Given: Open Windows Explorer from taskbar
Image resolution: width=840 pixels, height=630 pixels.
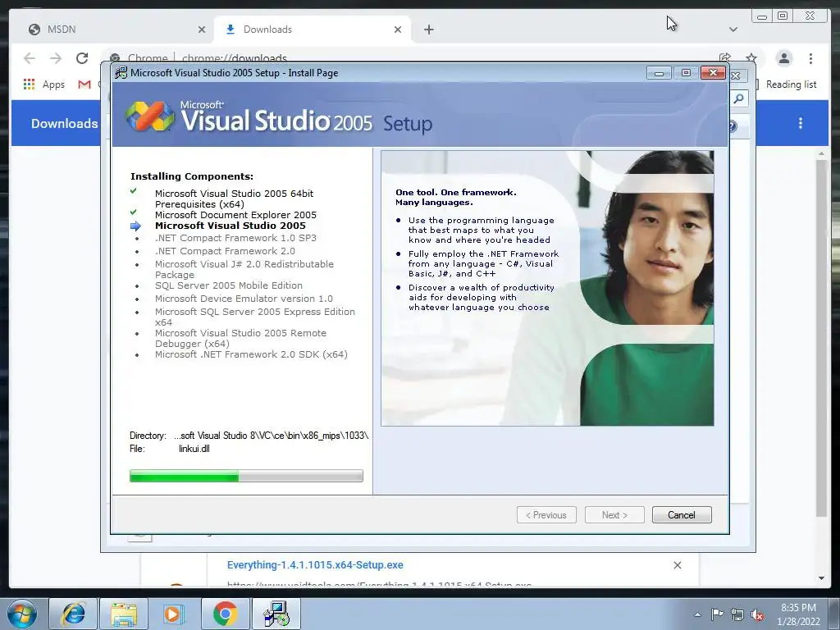Looking at the screenshot, I should (124, 614).
